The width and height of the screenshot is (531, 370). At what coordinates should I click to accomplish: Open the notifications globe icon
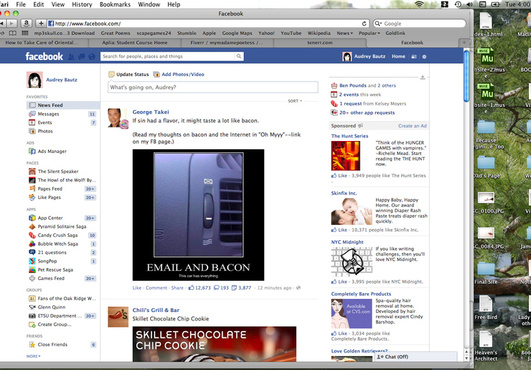click(x=91, y=57)
